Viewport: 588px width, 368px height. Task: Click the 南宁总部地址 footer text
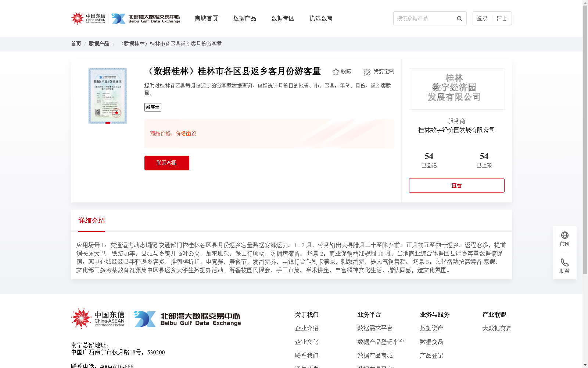pos(90,345)
